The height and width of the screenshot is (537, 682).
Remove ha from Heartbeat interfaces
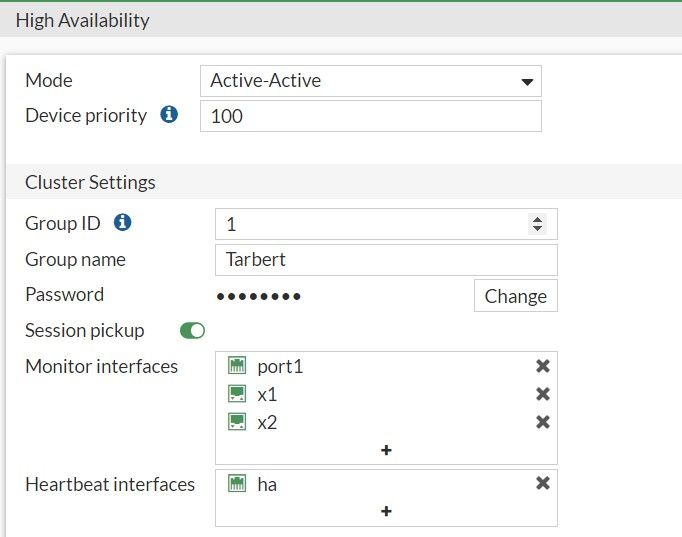[x=543, y=483]
